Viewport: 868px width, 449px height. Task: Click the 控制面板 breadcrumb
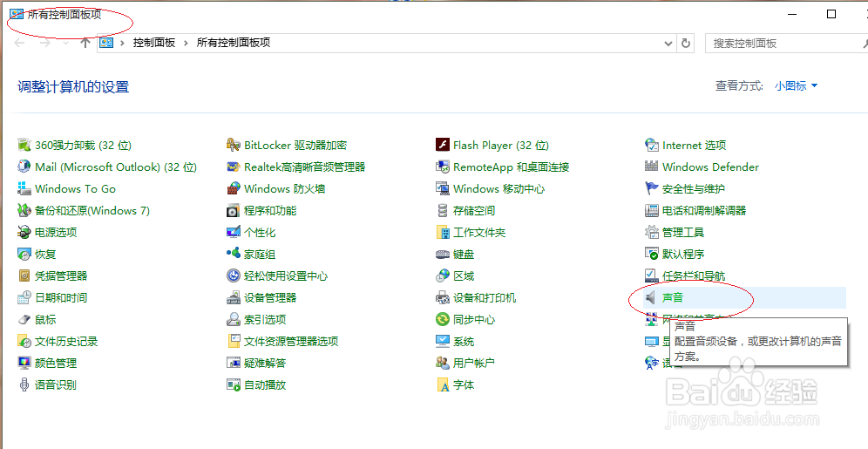coord(154,43)
